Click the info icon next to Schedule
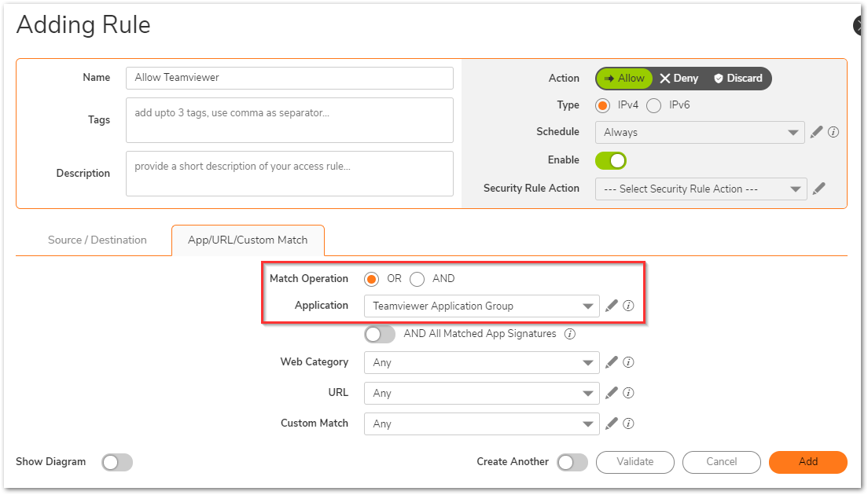Viewport: 868px width, 495px height. [x=833, y=132]
